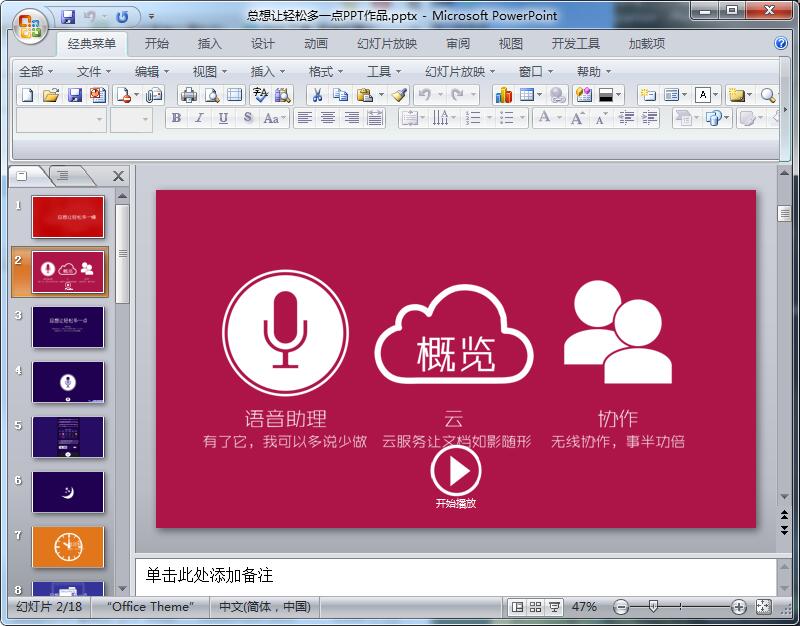
Task: Activate the format painter brush
Action: tap(399, 95)
